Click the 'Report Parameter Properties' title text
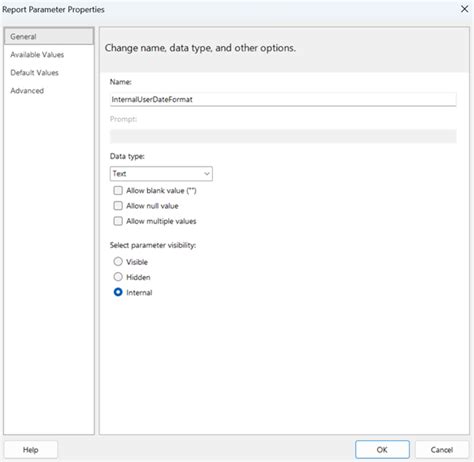The image size is (474, 462). (53, 9)
